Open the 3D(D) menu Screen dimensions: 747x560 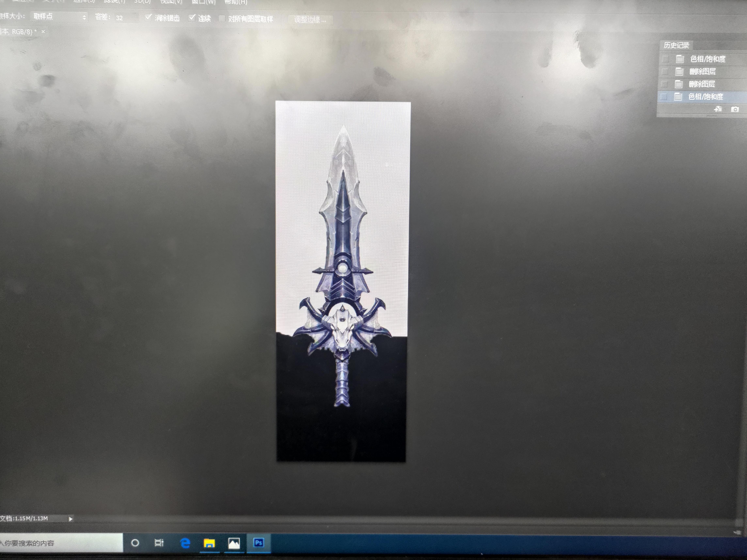142,2
